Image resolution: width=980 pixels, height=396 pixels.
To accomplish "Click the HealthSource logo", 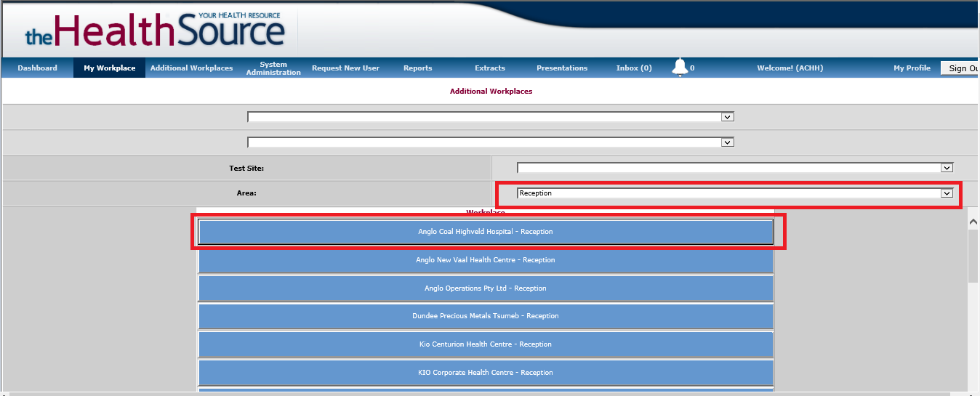I will (x=154, y=31).
